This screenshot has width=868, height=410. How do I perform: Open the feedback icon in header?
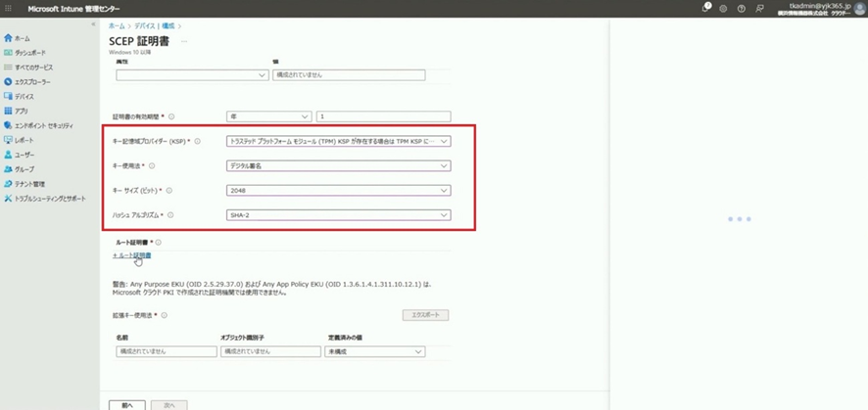point(760,8)
